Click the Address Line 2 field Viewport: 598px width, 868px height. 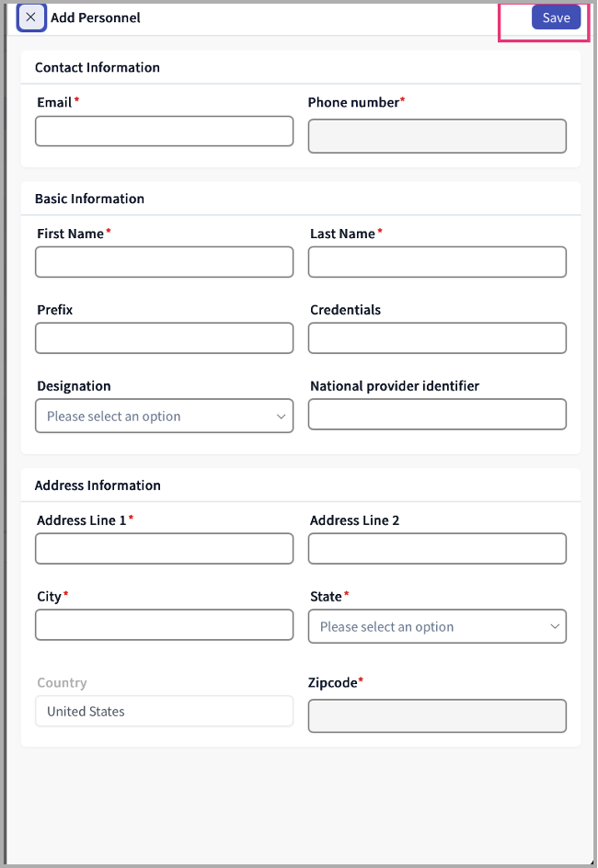[x=437, y=549]
